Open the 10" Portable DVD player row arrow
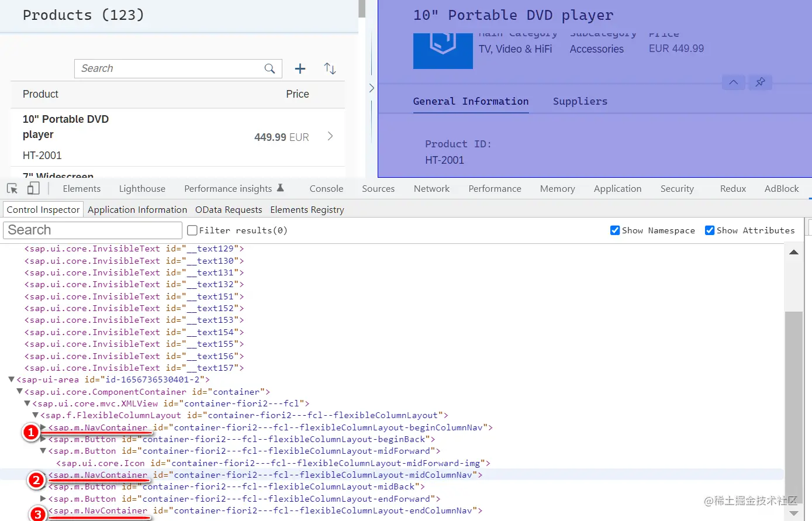Screen dimensions: 812x521 pyautogui.click(x=330, y=136)
